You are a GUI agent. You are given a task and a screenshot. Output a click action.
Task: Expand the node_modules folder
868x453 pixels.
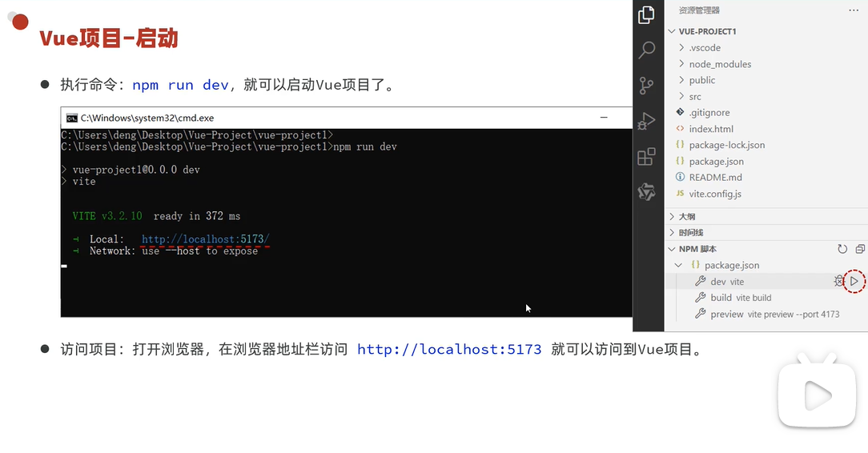tap(681, 63)
